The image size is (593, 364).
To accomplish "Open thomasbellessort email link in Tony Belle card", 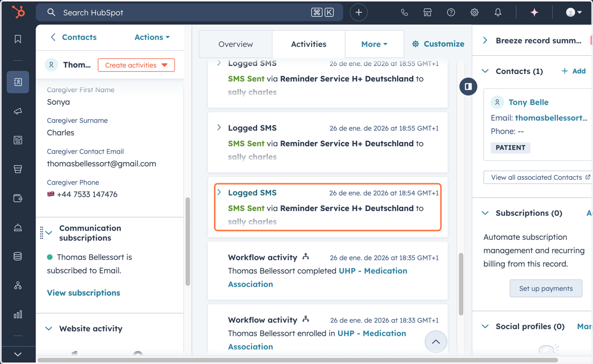I will pos(551,118).
